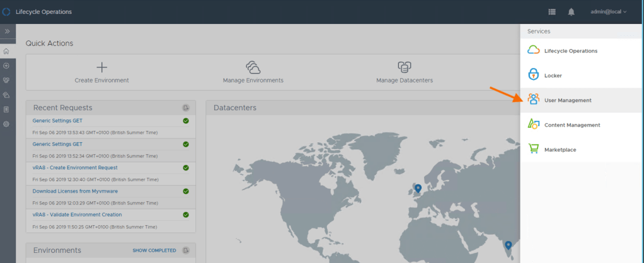Open the services grid icon in header
Image resolution: width=644 pixels, height=263 pixels.
point(552,12)
